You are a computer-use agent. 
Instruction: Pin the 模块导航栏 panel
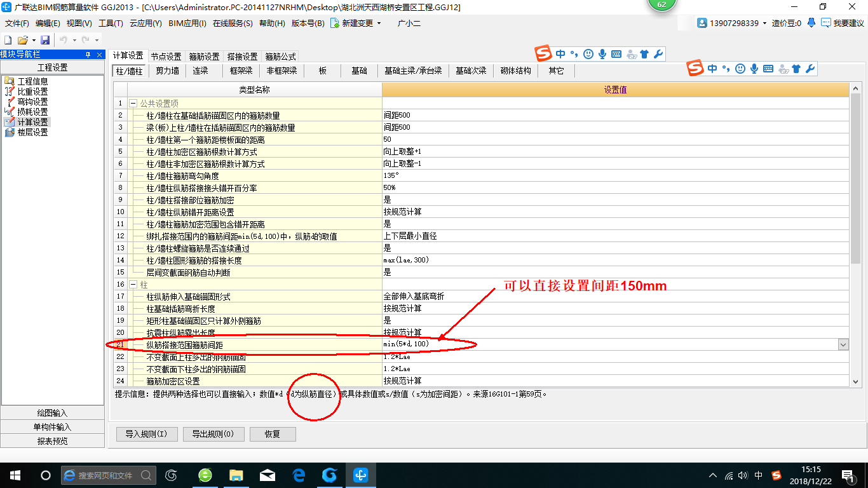point(88,55)
